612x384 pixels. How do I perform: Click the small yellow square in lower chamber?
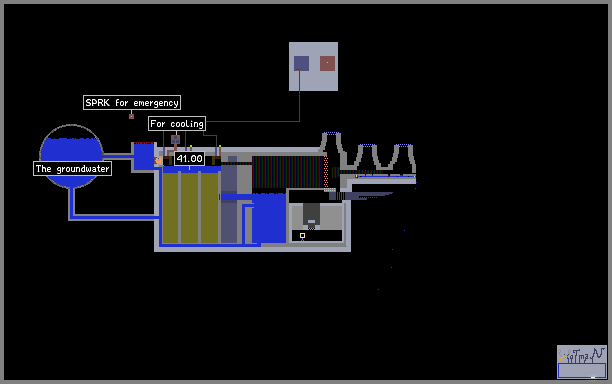302,235
